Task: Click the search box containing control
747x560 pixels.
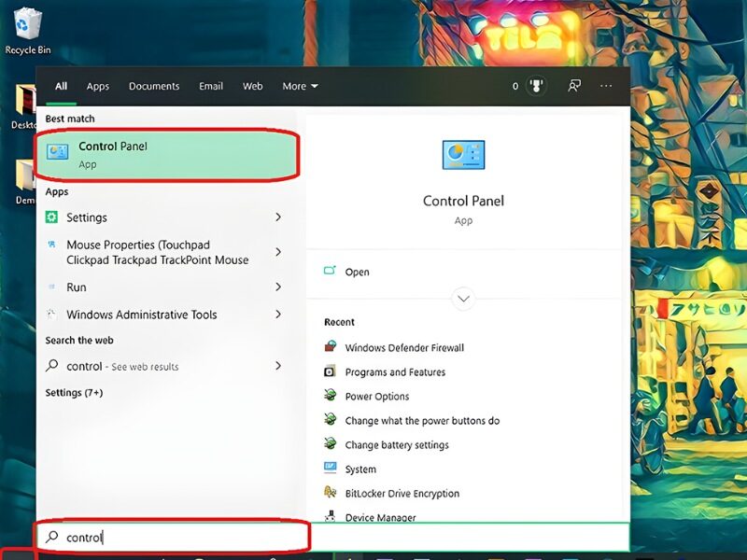Action: click(173, 537)
